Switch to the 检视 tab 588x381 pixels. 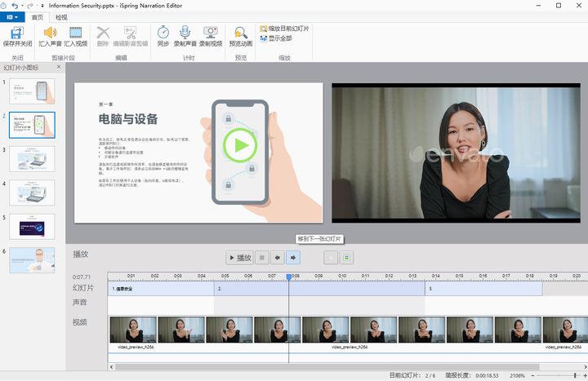click(x=61, y=17)
